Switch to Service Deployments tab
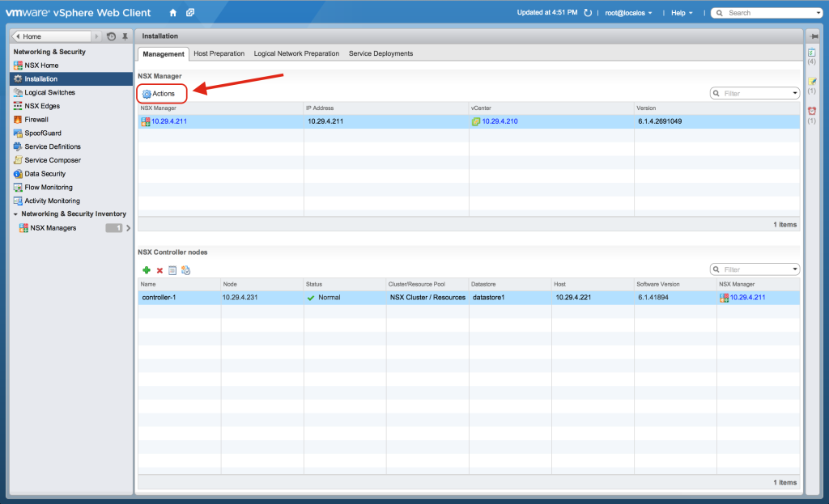The height and width of the screenshot is (504, 829). tap(380, 53)
